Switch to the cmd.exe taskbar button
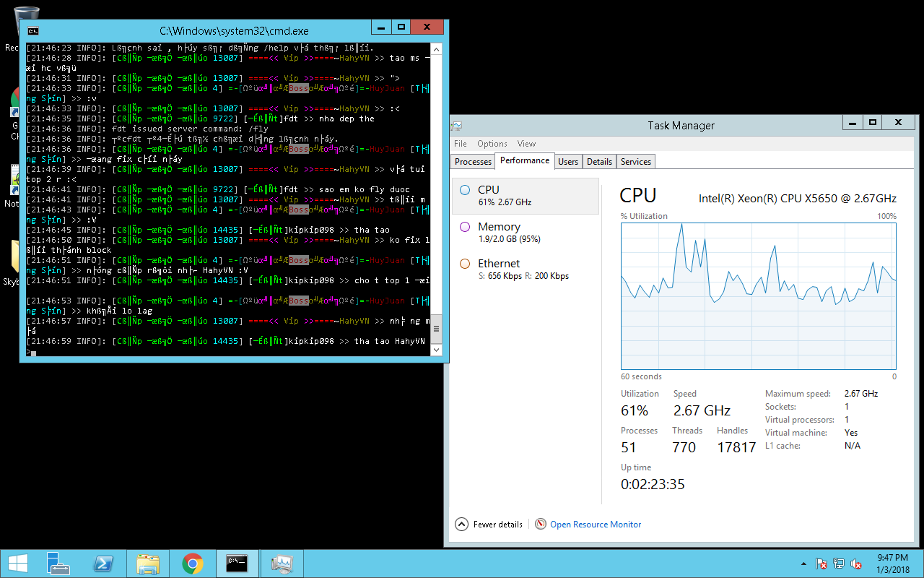This screenshot has height=578, width=924. click(x=237, y=564)
